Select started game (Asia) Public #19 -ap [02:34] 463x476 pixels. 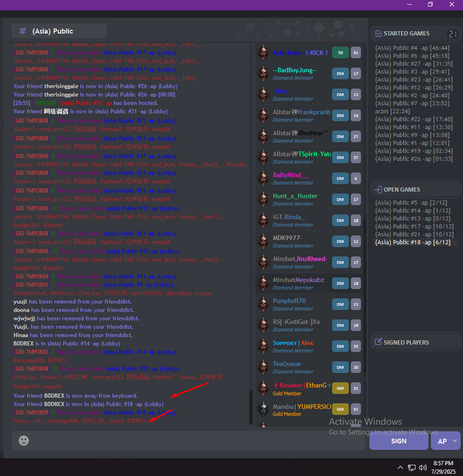(x=414, y=151)
